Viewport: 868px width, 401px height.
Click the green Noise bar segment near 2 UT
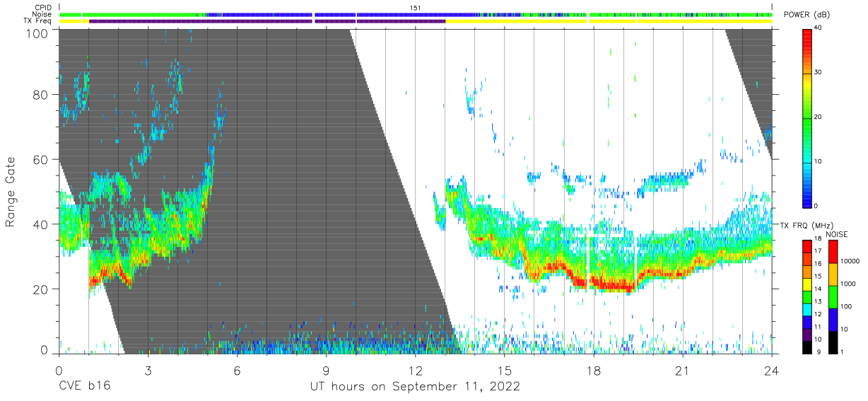(118, 14)
